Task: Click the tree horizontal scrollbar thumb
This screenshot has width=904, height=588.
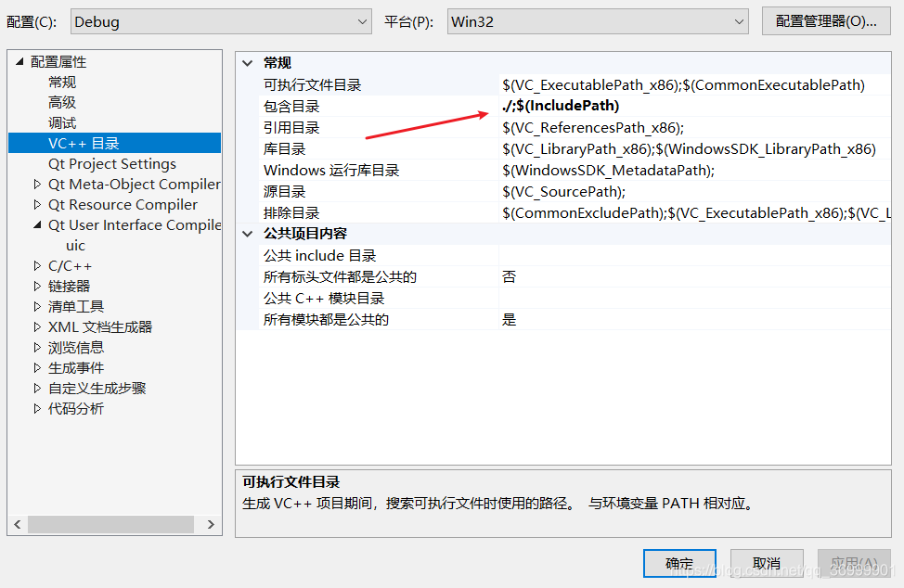Action: coord(110,524)
